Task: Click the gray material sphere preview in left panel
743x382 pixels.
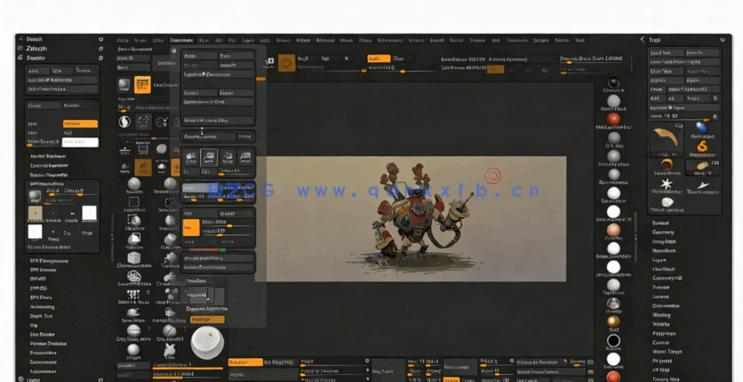Action: point(35,196)
